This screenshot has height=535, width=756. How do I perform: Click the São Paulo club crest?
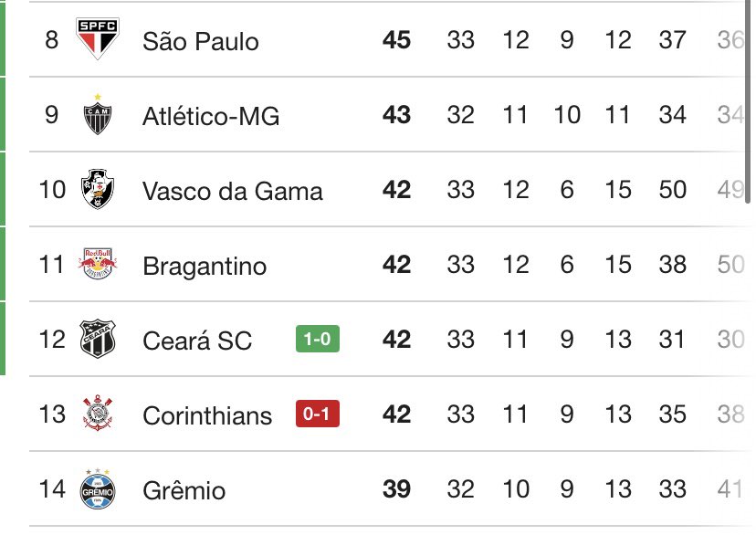(x=97, y=40)
